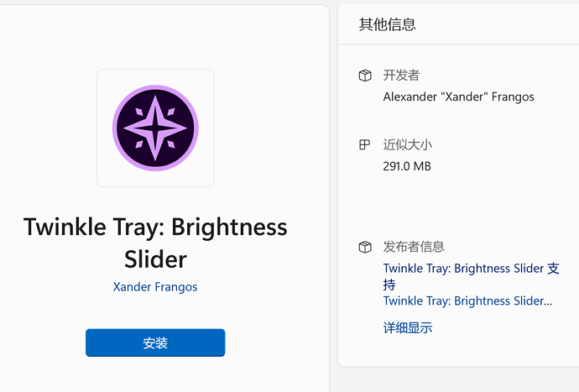Viewport: 579px width, 392px height.
Task: Click the 其他信息 section heading
Action: pos(388,24)
